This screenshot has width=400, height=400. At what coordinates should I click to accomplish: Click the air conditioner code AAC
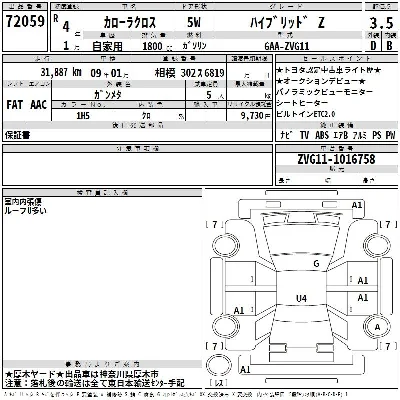[x=38, y=105]
